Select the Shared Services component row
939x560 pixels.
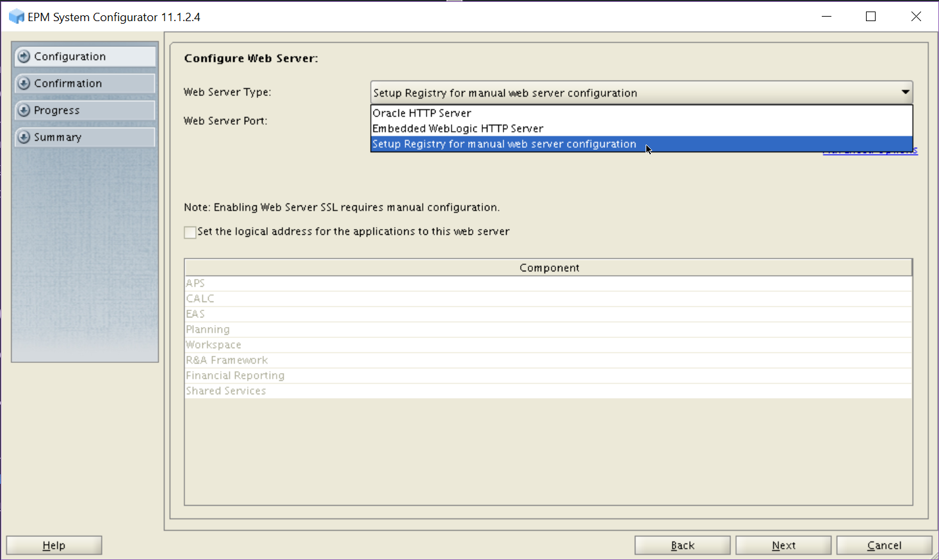[549, 391]
